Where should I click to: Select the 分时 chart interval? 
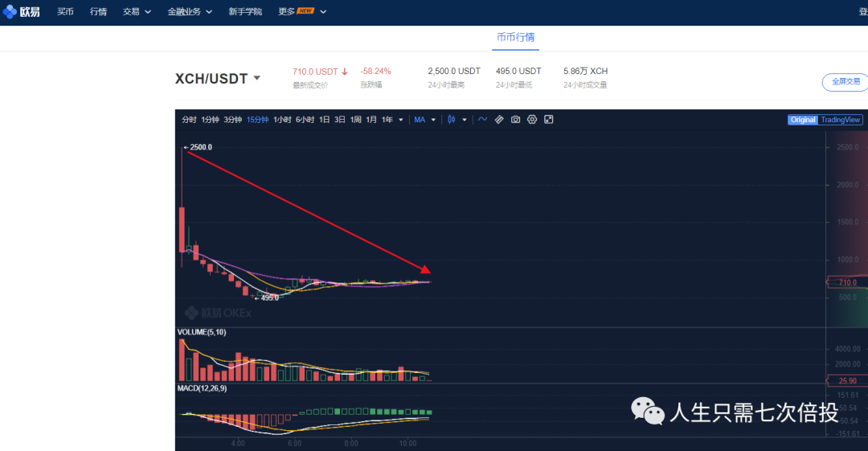189,120
